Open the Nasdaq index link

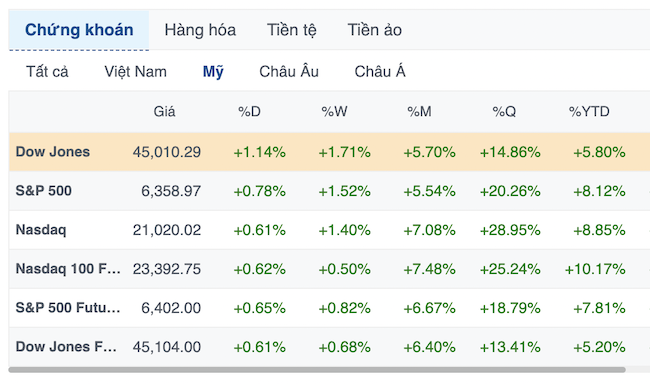[x=41, y=230]
